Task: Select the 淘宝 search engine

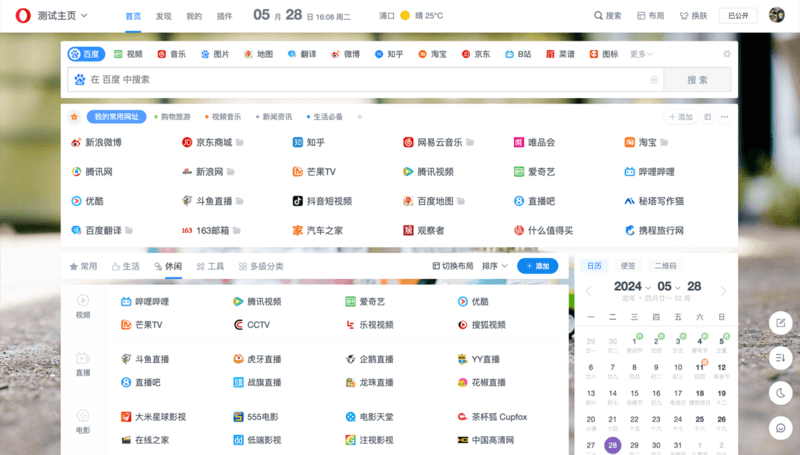Action: pos(433,54)
